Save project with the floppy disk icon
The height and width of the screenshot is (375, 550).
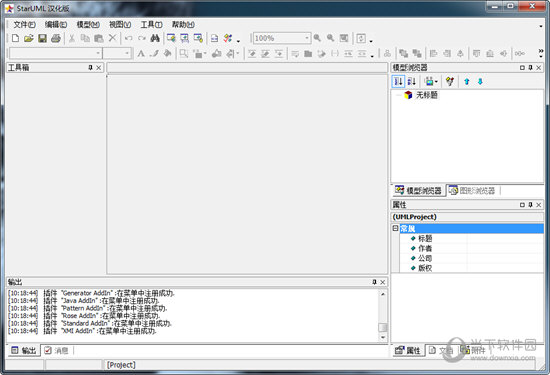(x=42, y=38)
